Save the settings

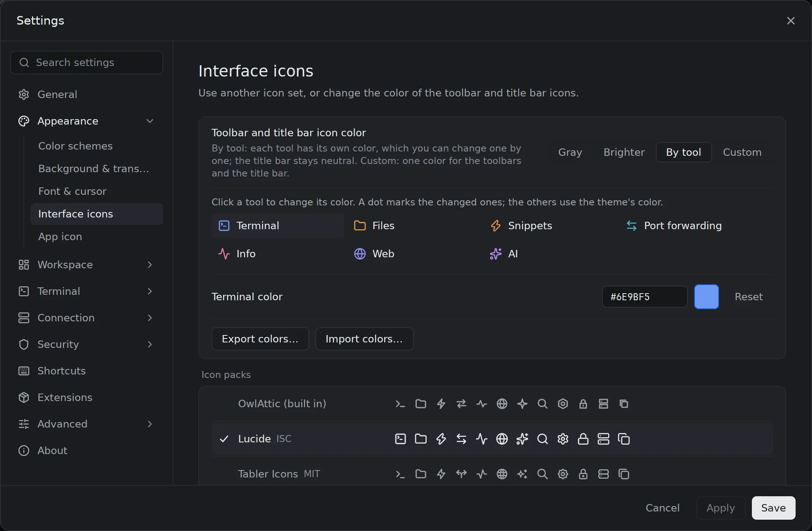(x=773, y=508)
